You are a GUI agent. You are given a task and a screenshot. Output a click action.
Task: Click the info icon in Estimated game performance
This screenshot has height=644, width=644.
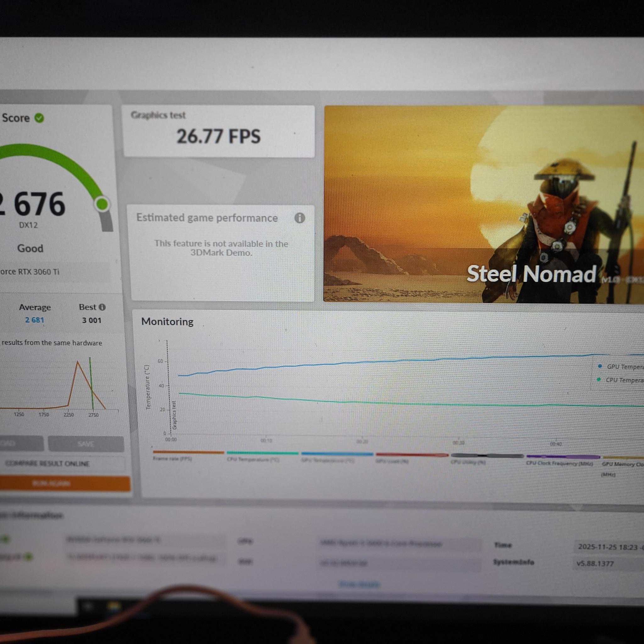click(x=300, y=218)
